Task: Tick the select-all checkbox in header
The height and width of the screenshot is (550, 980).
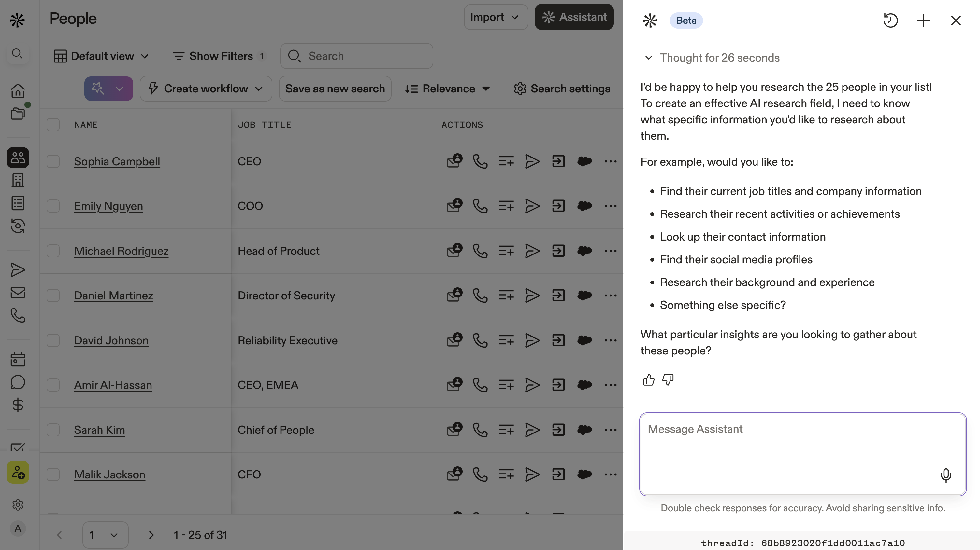Action: pos(53,125)
